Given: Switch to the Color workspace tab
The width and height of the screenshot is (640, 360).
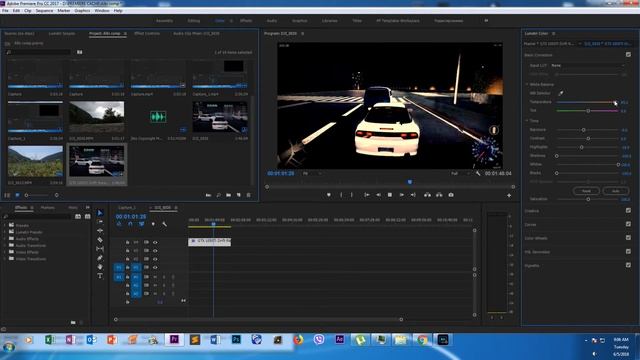Looking at the screenshot, I should point(220,20).
